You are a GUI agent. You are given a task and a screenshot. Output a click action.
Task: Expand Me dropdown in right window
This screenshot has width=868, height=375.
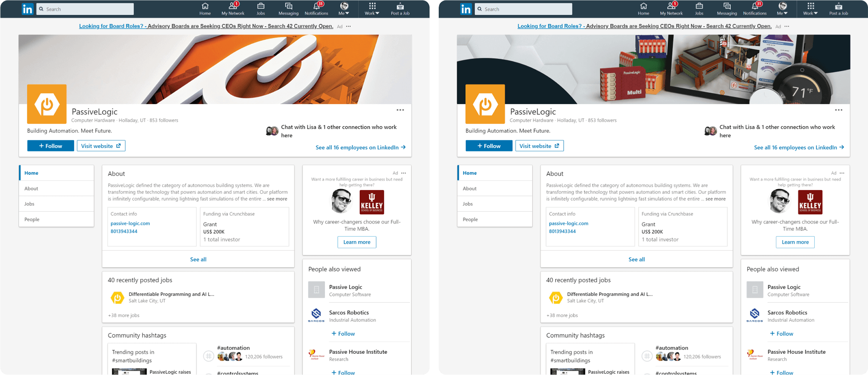[x=783, y=9]
